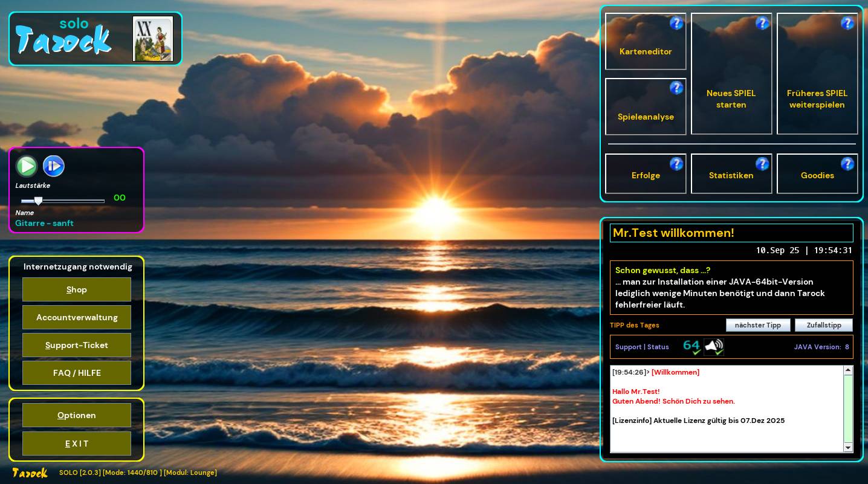Click the help icon on Karteneditor tile
This screenshot has height=484, width=868.
[676, 24]
